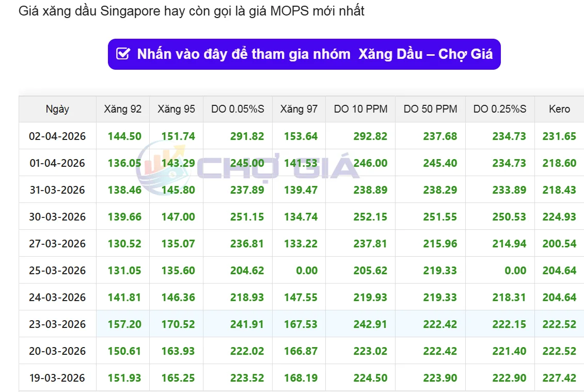The height and width of the screenshot is (392, 584).
Task: Click the DO 50 PPM column header
Action: pos(430,109)
